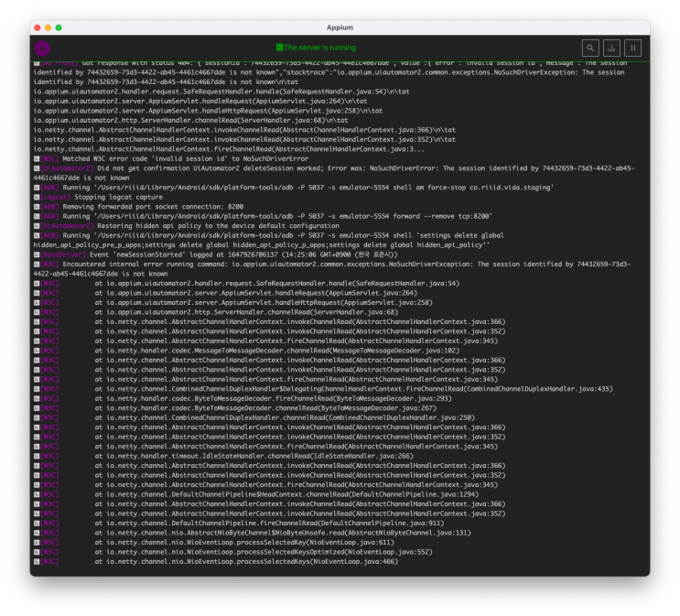Select the "Matched W3C error code" log line
Viewport: 680px width, 616px height.
point(171,158)
